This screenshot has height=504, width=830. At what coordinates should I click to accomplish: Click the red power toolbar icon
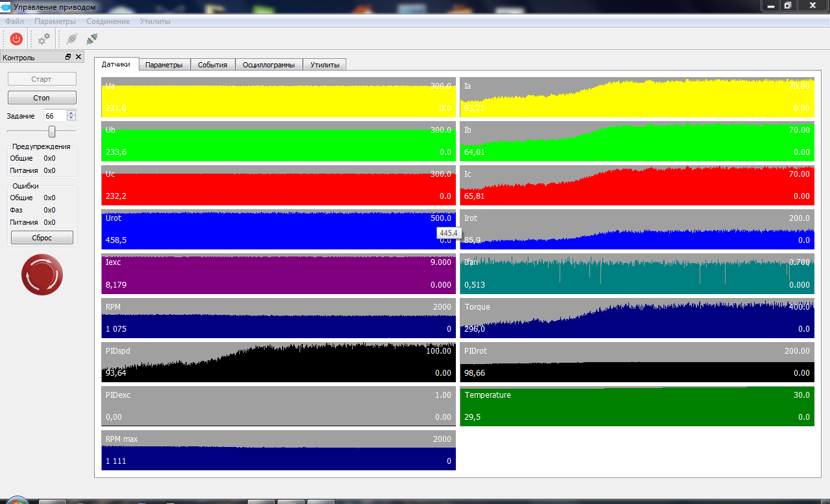(16, 39)
